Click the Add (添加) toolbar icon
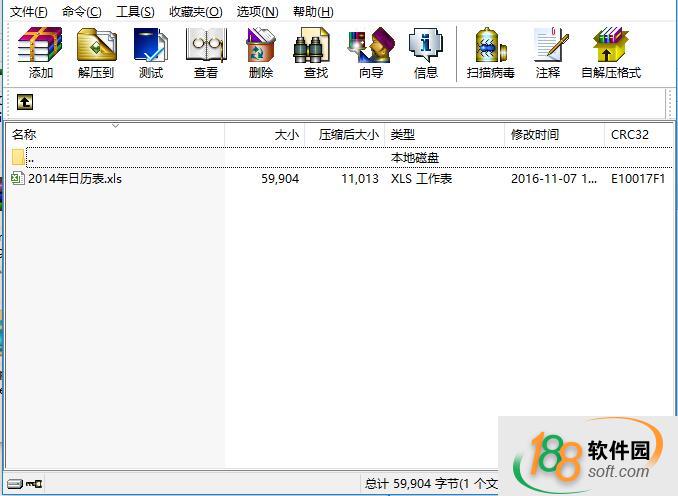This screenshot has height=496, width=678. click(x=41, y=52)
